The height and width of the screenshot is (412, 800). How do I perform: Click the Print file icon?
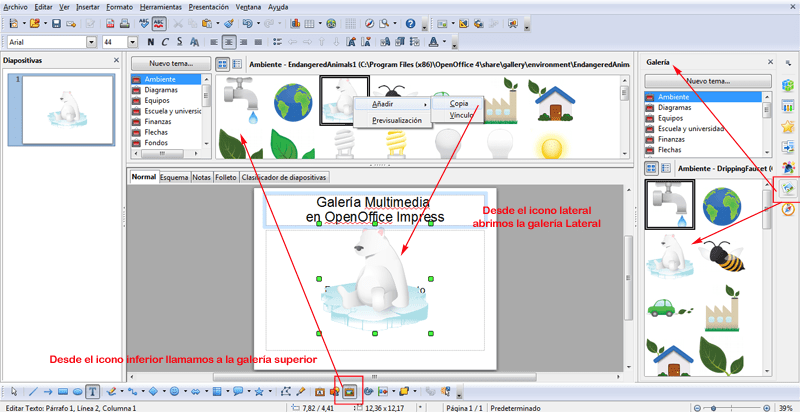[x=124, y=23]
